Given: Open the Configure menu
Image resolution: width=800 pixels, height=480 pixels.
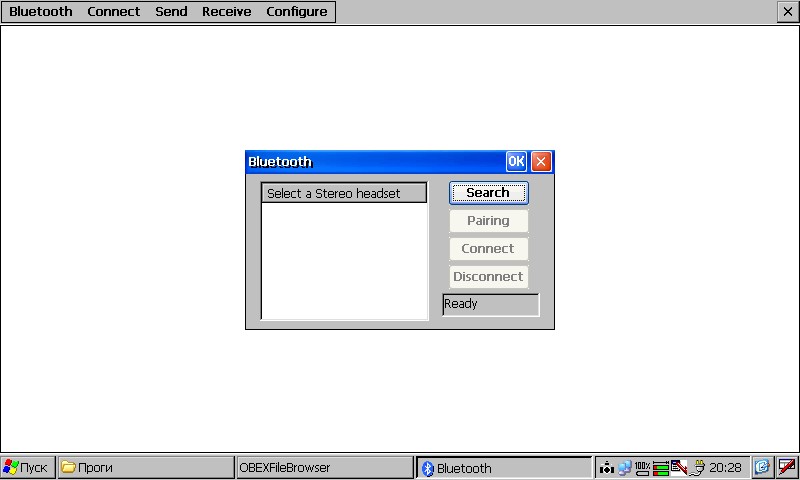Looking at the screenshot, I should coord(296,11).
